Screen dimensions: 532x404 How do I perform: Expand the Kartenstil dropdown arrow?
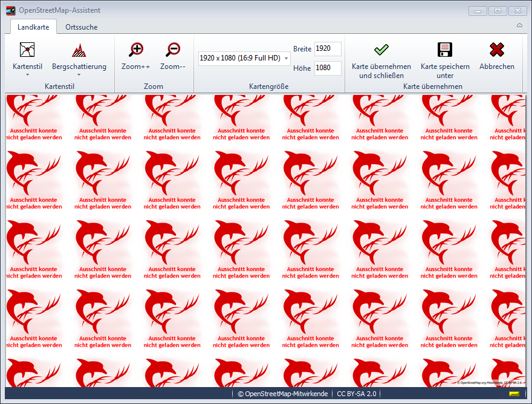[x=27, y=75]
